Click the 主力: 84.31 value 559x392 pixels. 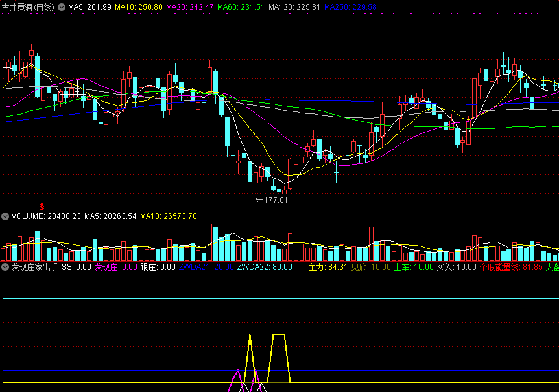[327, 267]
